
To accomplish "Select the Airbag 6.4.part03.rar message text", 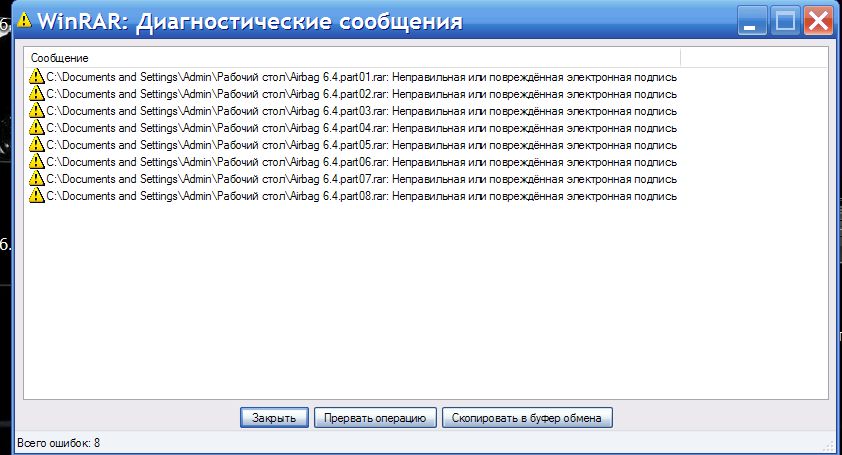I will 361,111.
